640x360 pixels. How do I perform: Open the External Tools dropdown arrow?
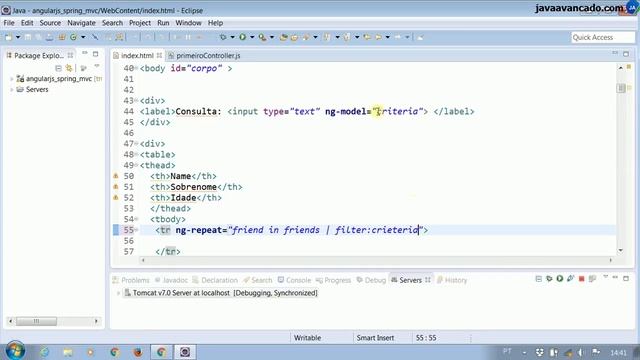click(x=272, y=37)
